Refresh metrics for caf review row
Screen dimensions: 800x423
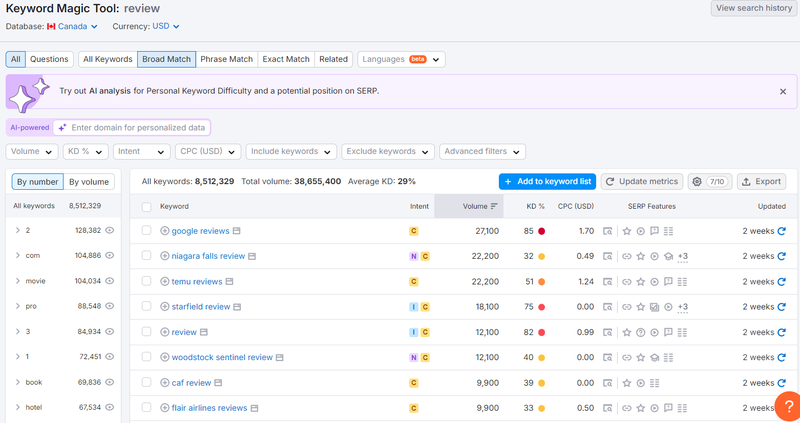click(x=781, y=383)
